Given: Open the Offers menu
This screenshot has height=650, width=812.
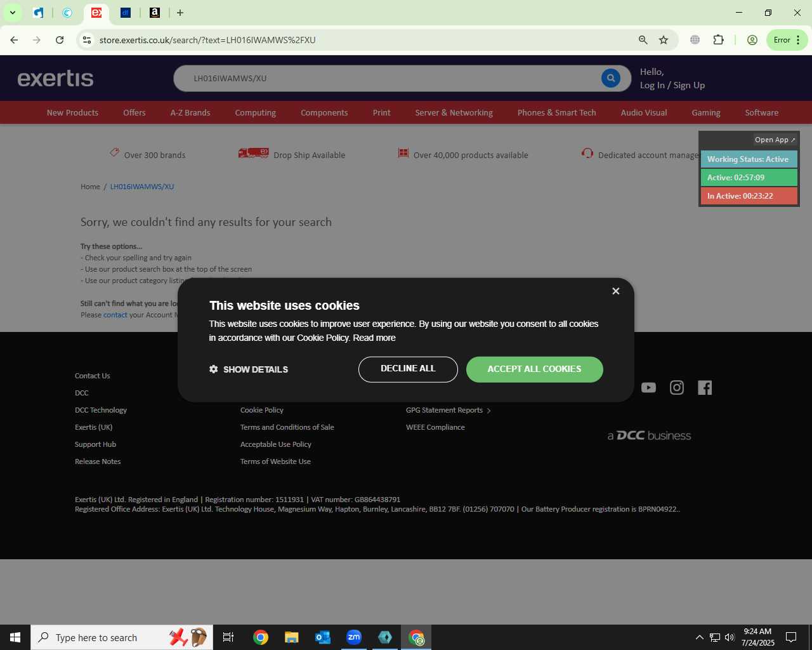Looking at the screenshot, I should [x=134, y=112].
